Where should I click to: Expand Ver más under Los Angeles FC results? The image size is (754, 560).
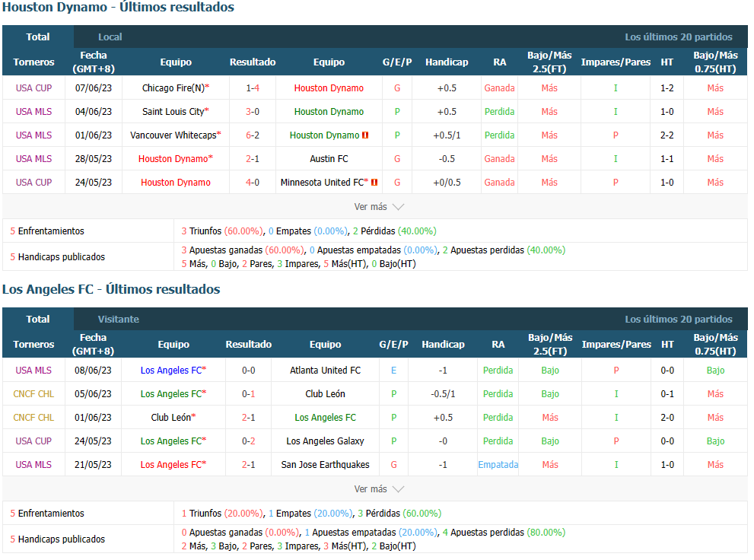[379, 488]
